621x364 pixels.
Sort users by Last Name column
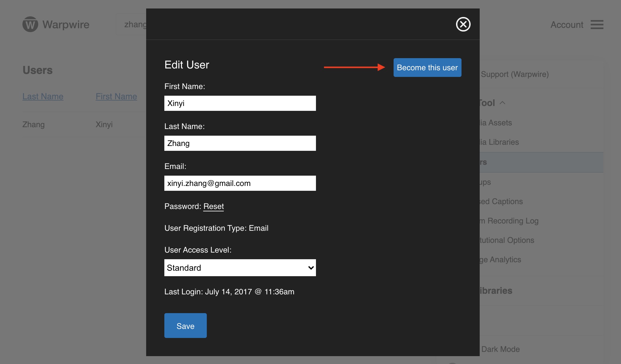(43, 96)
